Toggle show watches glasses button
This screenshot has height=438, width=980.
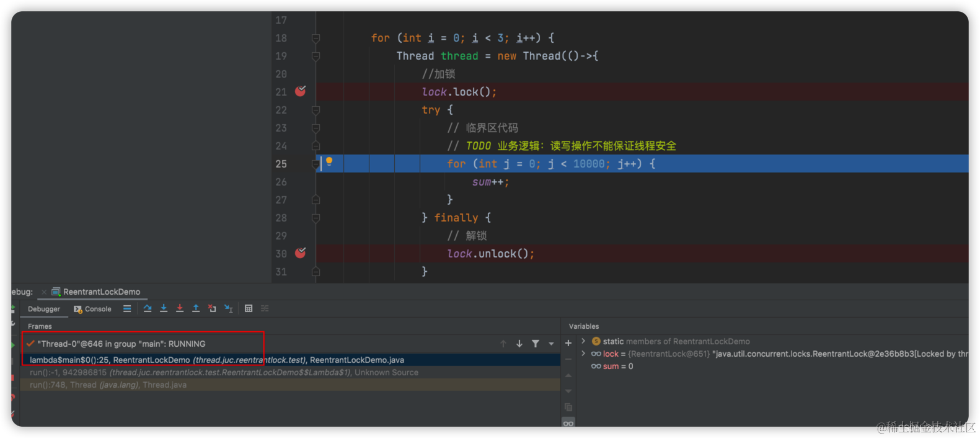568,423
